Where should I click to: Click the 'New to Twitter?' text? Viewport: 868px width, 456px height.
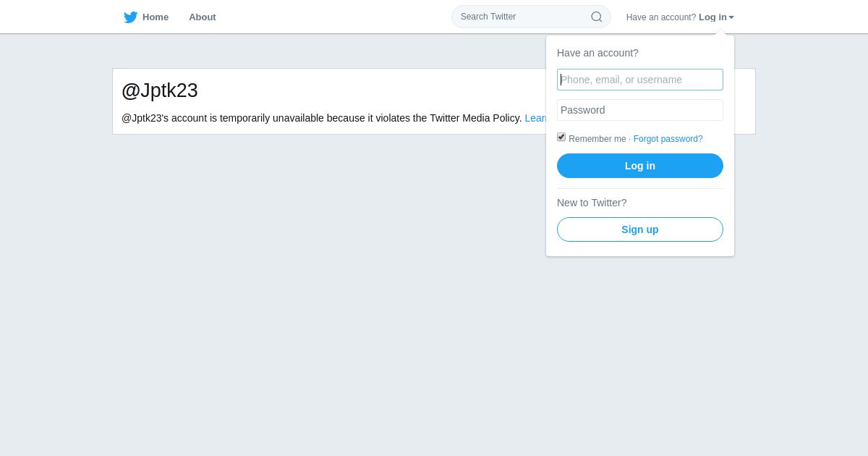(592, 203)
